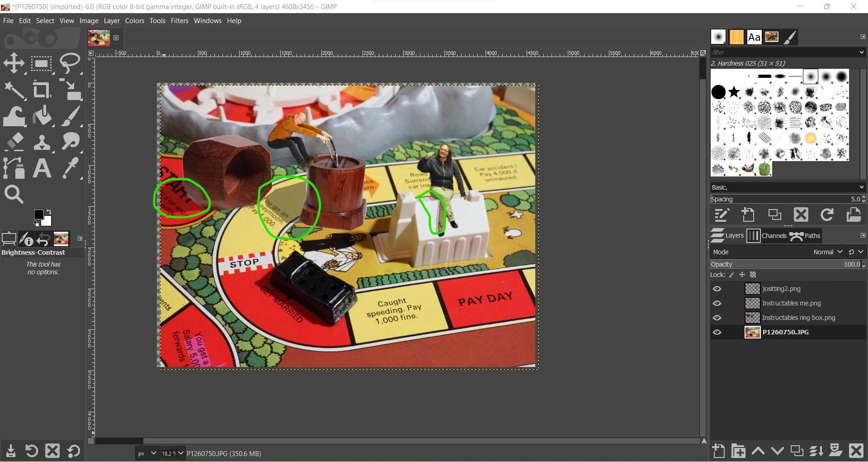Screen dimensions: 868x462
Task: Open the Colors menu
Action: tap(134, 21)
